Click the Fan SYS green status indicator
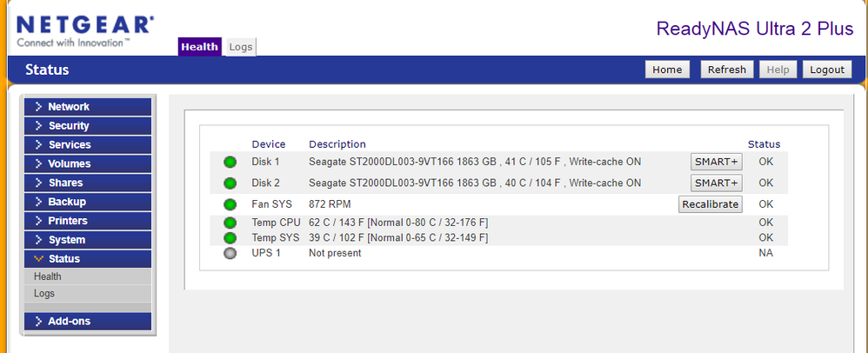This screenshot has width=868, height=353. click(x=230, y=205)
